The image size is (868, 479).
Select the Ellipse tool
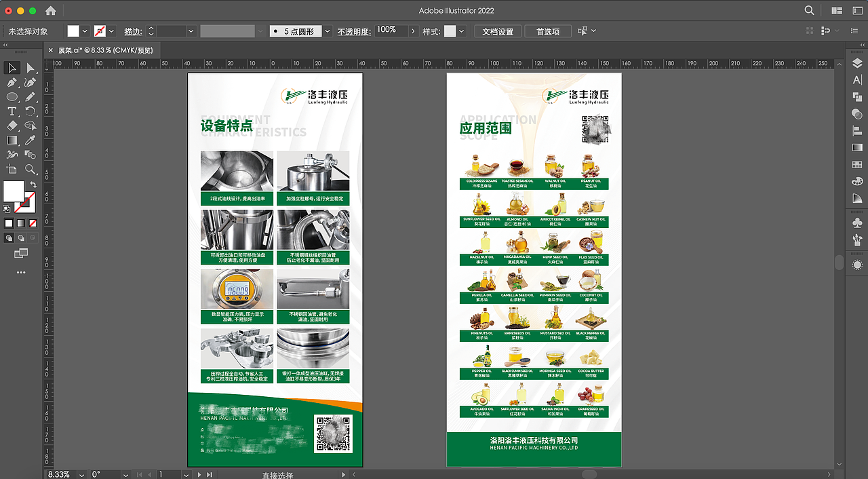point(12,97)
